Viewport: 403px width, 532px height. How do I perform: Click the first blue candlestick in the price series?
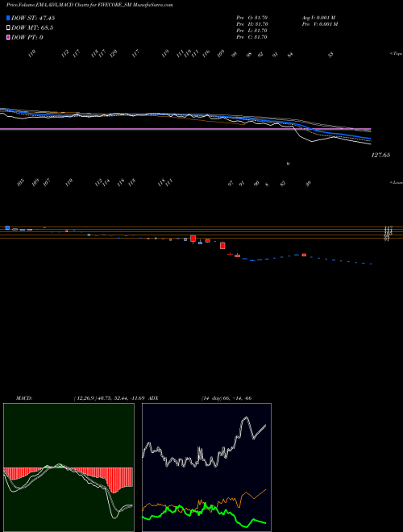pyautogui.click(x=7, y=227)
